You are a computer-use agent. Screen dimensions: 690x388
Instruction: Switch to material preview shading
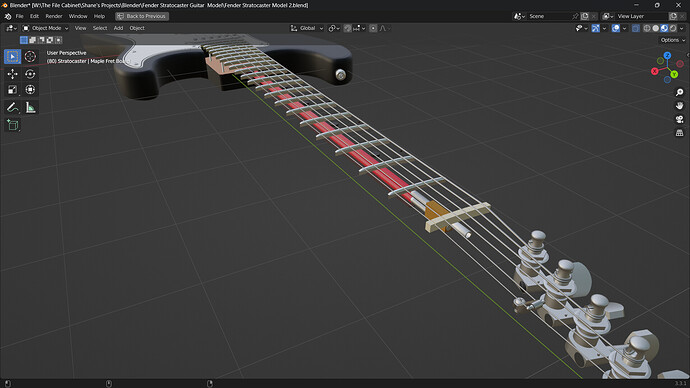click(664, 28)
